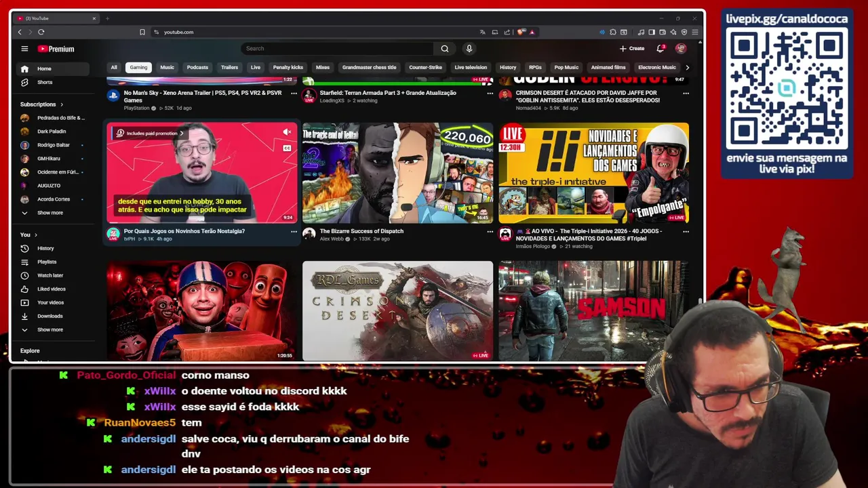The width and height of the screenshot is (868, 488).
Task: Click the Search input field
Action: [x=337, y=49]
